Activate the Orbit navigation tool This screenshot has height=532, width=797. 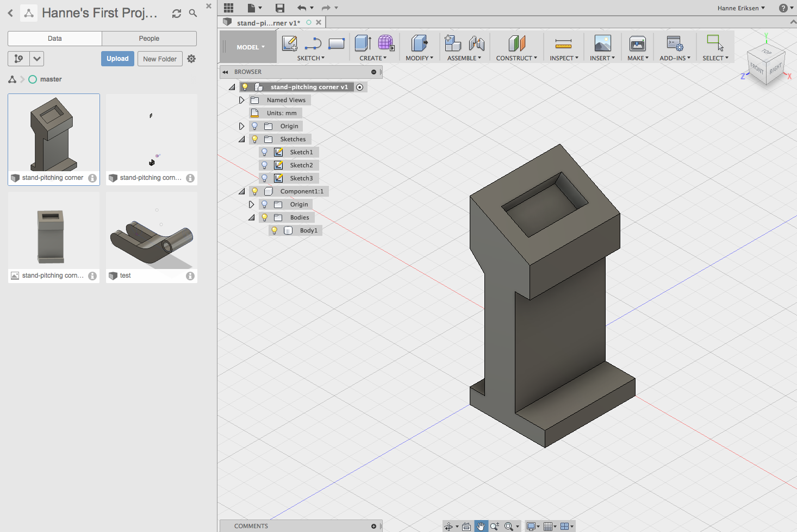(449, 526)
